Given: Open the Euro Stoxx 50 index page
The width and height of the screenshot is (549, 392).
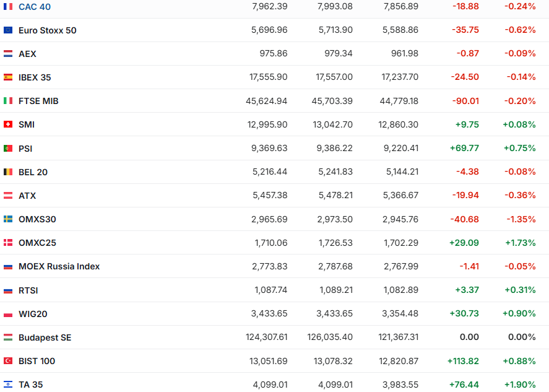Looking at the screenshot, I should 48,30.
